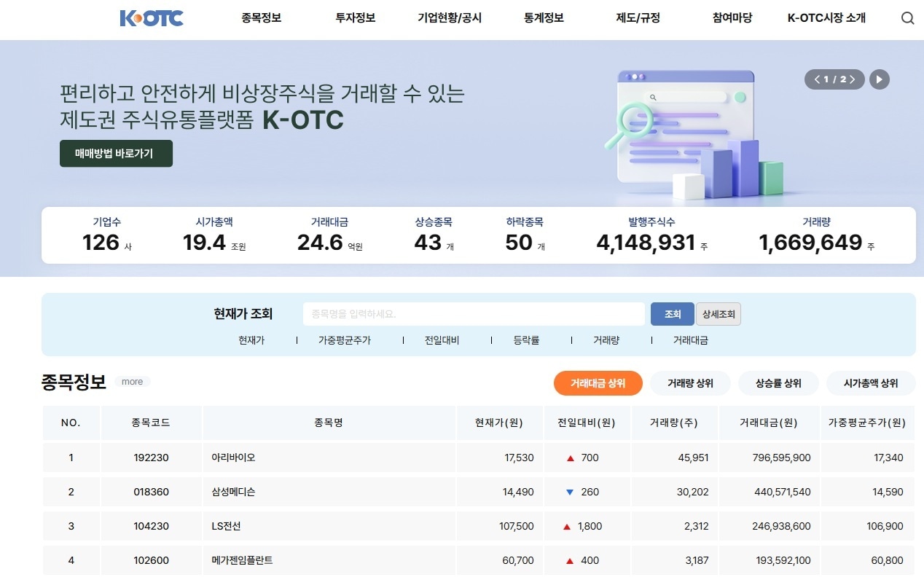Pause the banner slideshow playback control
924x577 pixels.
[x=880, y=80]
